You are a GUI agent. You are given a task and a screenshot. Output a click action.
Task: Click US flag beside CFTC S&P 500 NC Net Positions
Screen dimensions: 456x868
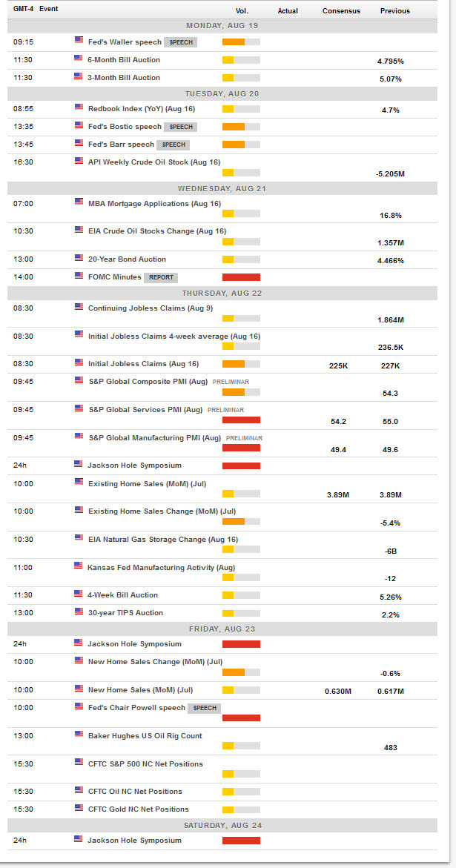point(79,762)
